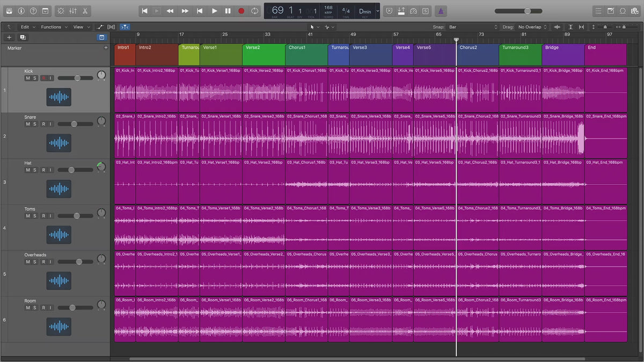Click the add new track plus button
Image resolution: width=644 pixels, height=362 pixels.
9,38
